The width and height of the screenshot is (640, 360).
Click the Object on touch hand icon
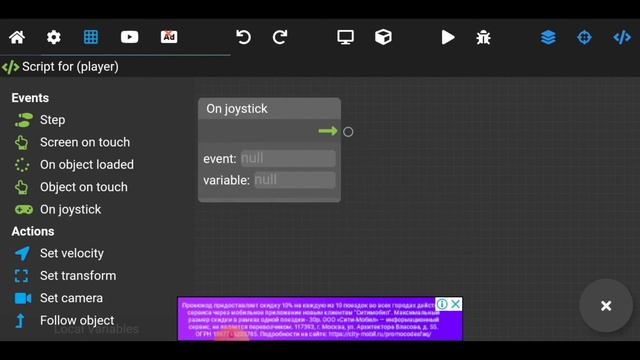(22, 187)
